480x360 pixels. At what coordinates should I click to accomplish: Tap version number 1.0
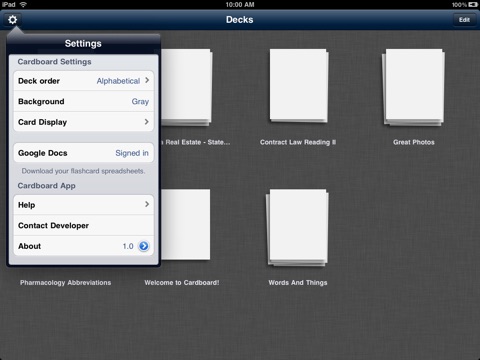pyautogui.click(x=128, y=246)
